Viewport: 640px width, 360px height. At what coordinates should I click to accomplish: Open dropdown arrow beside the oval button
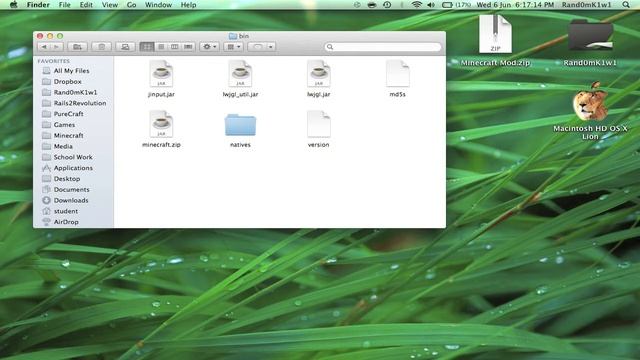click(271, 47)
